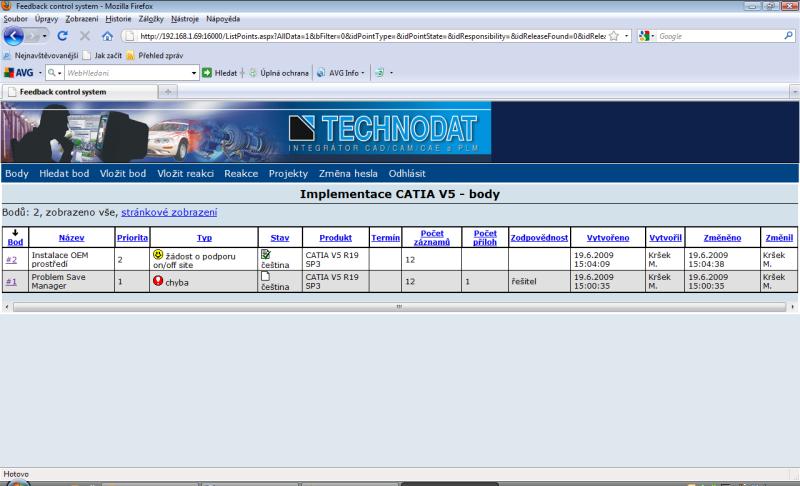Sort table by Název column
This screenshot has width=800, height=486.
click(71, 238)
